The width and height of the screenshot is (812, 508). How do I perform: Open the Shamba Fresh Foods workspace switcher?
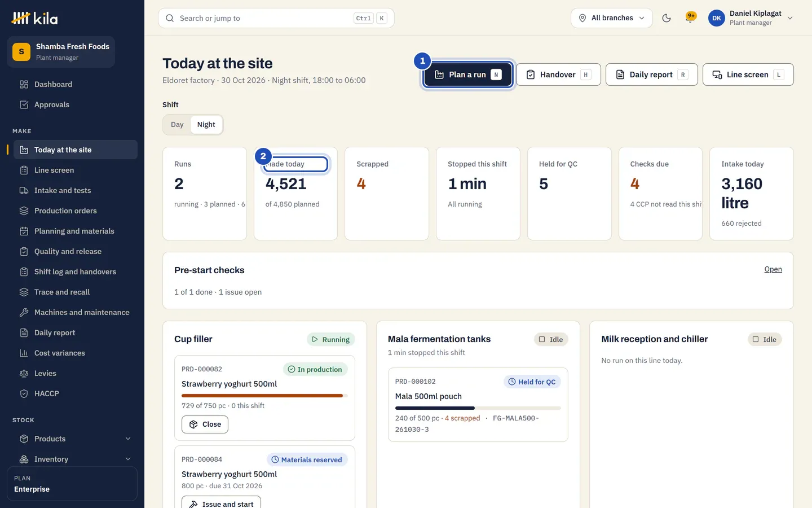pyautogui.click(x=61, y=52)
